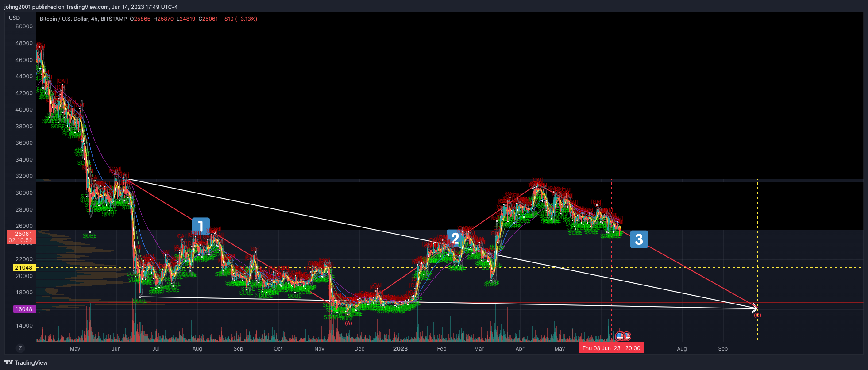The width and height of the screenshot is (868, 370).
Task: Click the 32000 price axis label
Action: pyautogui.click(x=24, y=176)
